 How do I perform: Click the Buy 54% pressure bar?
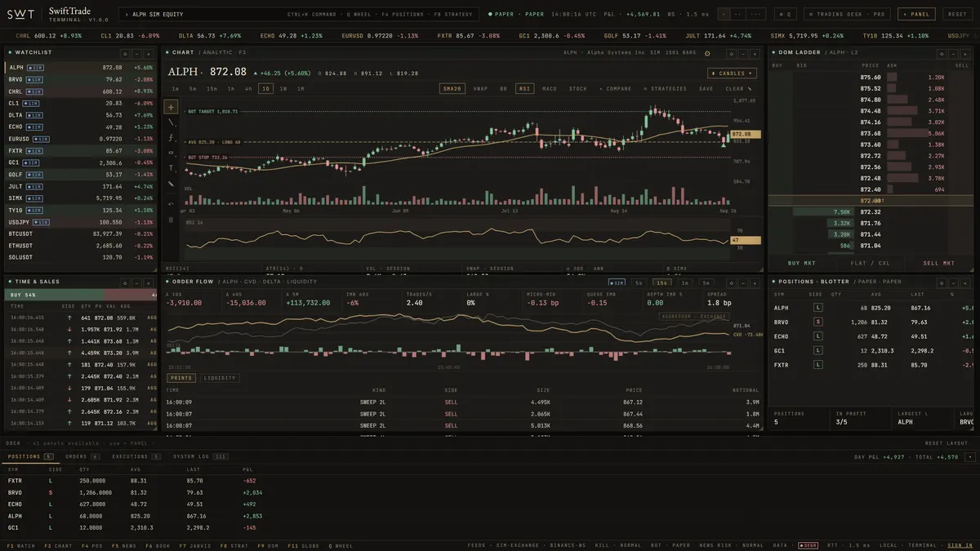coord(56,295)
